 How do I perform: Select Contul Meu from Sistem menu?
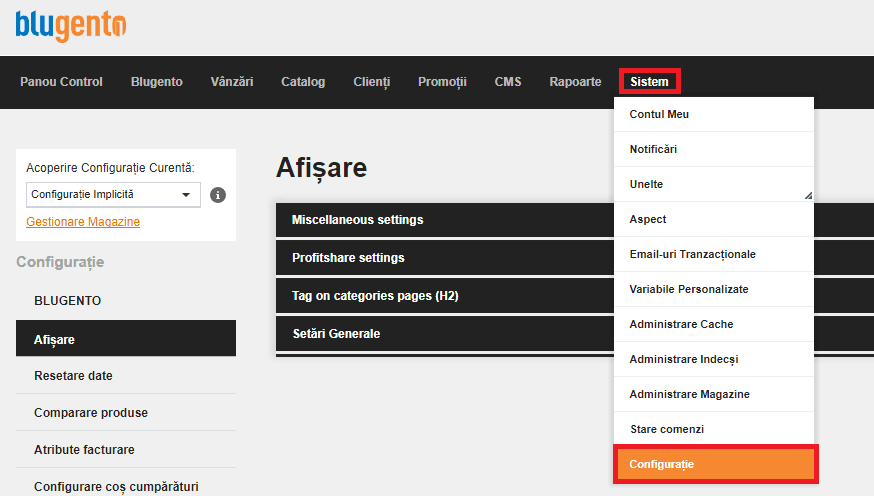click(x=714, y=114)
